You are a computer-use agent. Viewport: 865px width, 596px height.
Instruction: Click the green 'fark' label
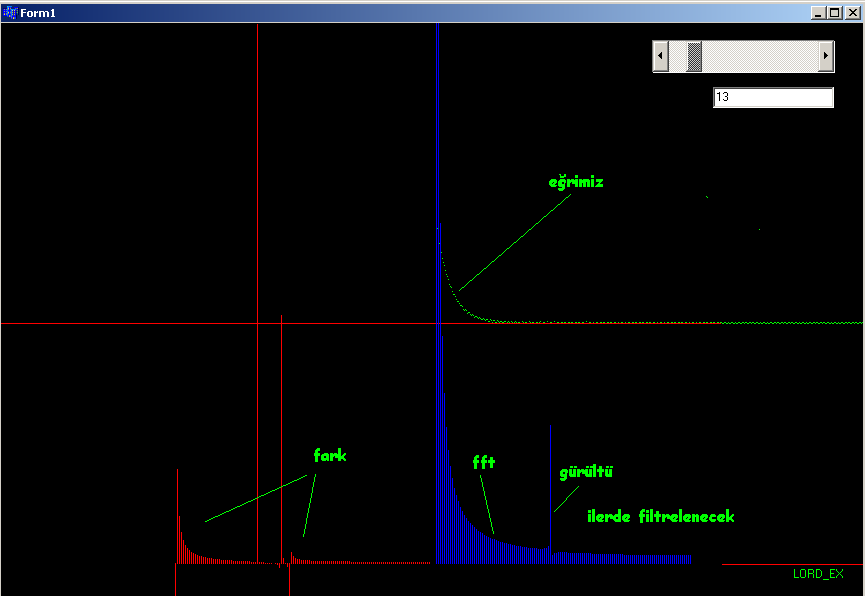coord(330,455)
